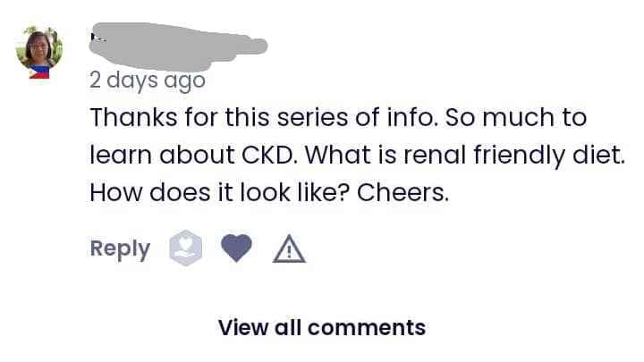Click the "2 days ago" timestamp
The image size is (644, 362).
coord(147,80)
